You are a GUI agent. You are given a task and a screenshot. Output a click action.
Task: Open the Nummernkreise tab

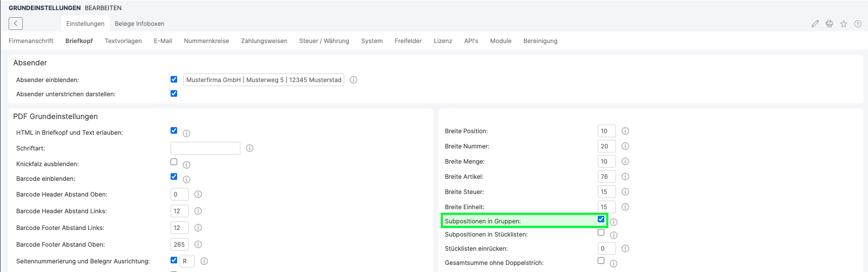[x=206, y=41]
